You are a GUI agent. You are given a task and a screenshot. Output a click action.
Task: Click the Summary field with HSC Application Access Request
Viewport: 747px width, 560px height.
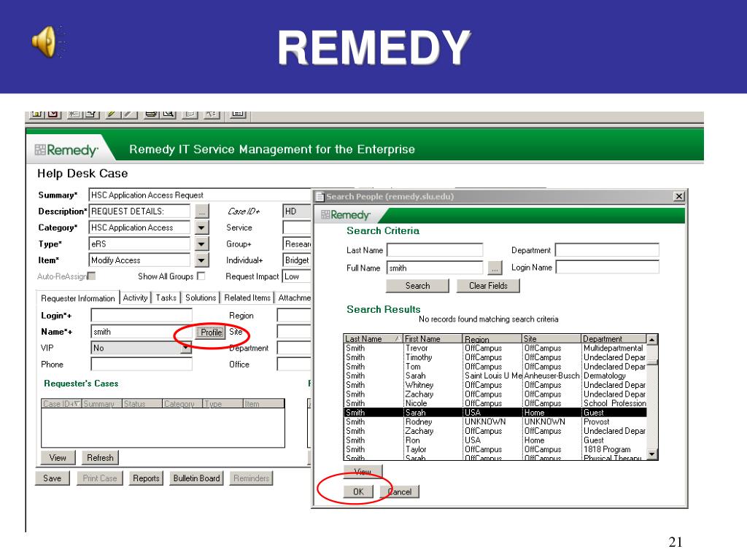200,195
